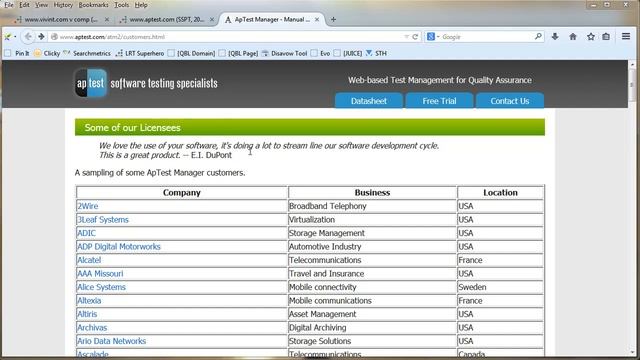Click in the Google search box
Image resolution: width=640 pixels, height=360 pixels.
point(486,37)
